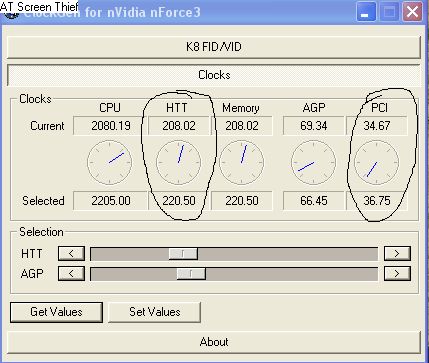The width and height of the screenshot is (429, 363).
Task: Select current HTT value 208.02
Action: click(179, 126)
